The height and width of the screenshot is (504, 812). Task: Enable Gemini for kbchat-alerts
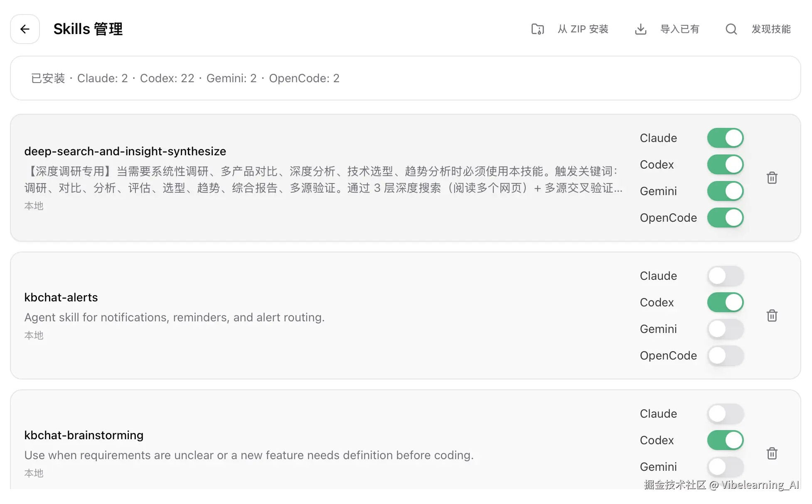725,329
